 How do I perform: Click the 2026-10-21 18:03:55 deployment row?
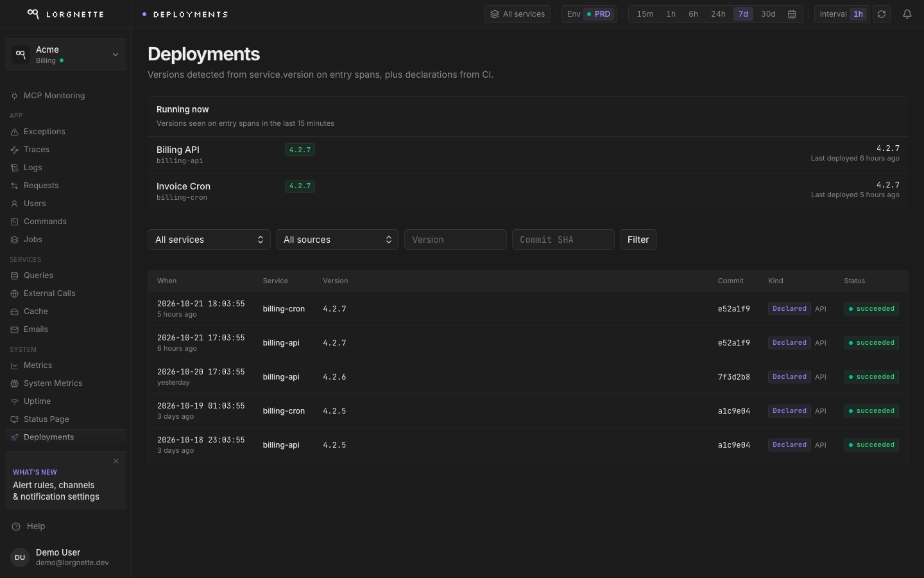coord(528,309)
